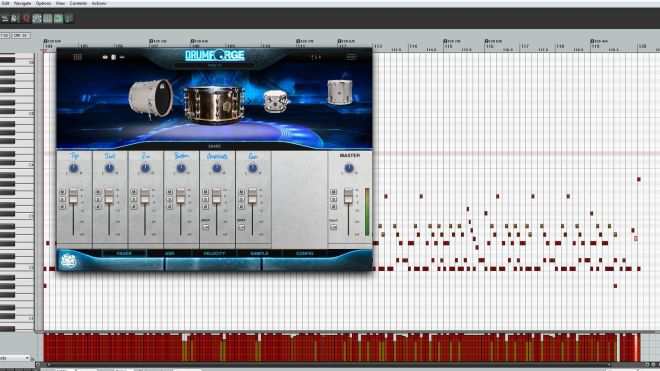
Task: Click the Top channel volume fader
Action: (x=74, y=196)
